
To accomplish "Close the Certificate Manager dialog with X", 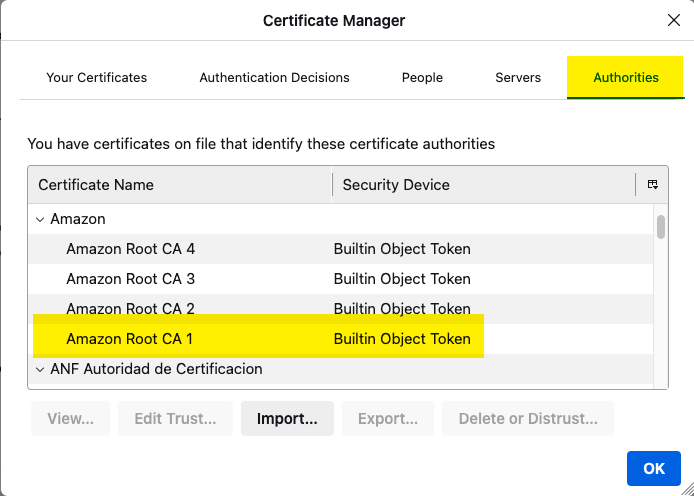I will (x=674, y=20).
